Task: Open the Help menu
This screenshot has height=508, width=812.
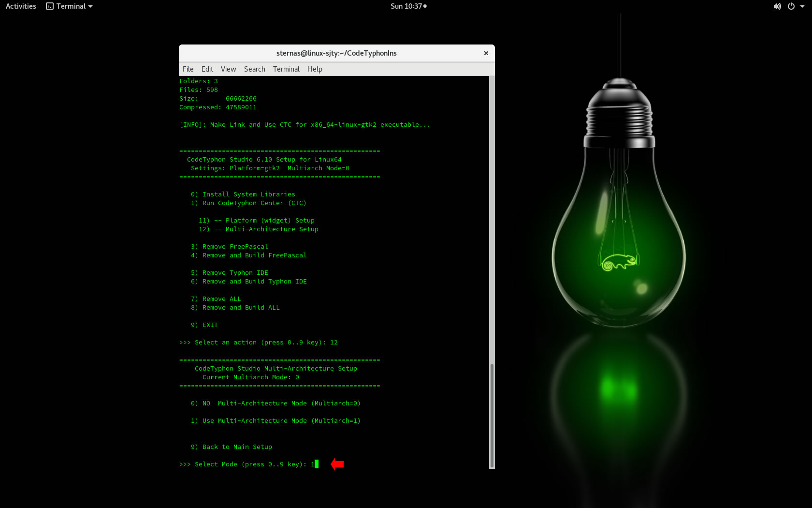Action: (x=315, y=69)
